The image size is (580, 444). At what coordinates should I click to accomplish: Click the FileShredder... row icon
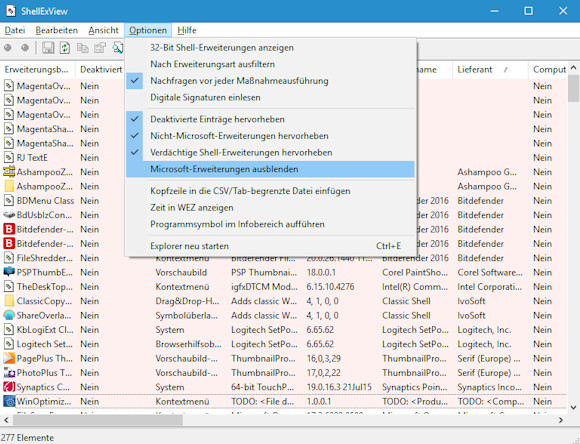pos(9,258)
